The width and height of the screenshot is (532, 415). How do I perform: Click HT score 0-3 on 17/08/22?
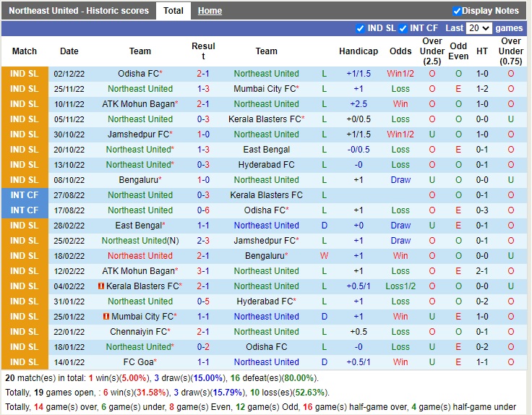pyautogui.click(x=482, y=210)
